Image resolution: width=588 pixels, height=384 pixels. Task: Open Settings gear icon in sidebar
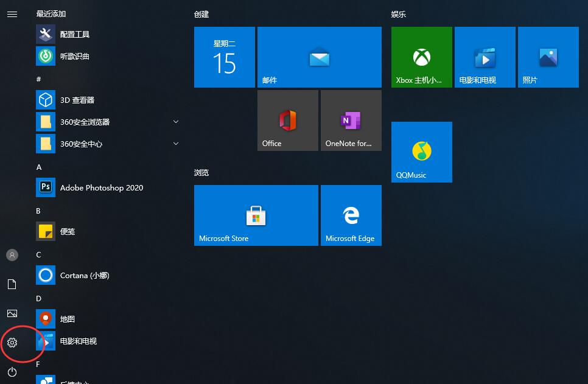12,343
